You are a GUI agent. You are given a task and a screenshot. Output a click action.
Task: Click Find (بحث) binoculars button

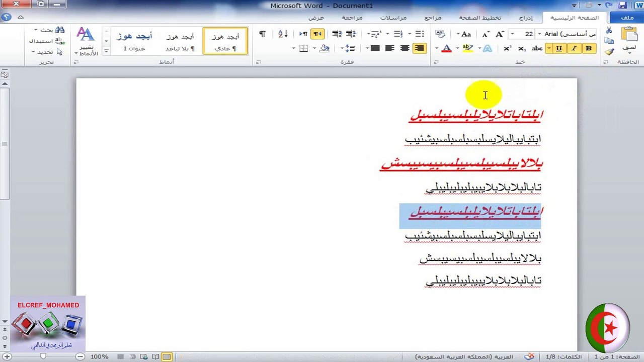coord(49,30)
